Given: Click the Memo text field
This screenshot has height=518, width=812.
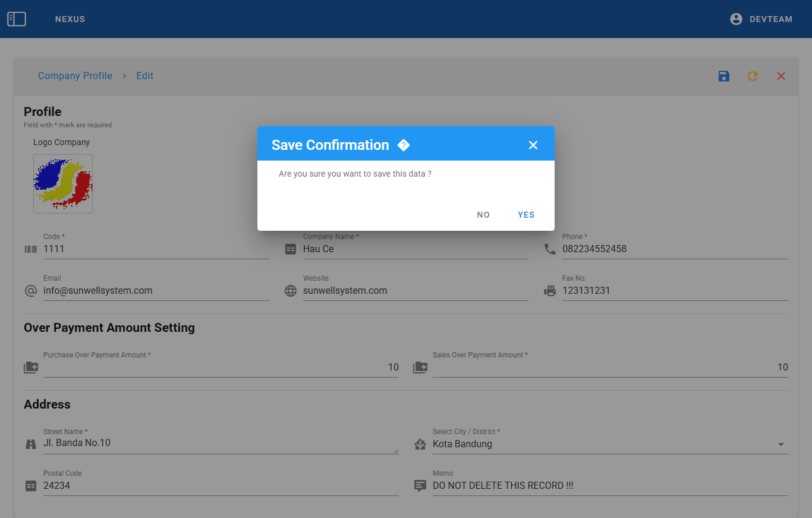Looking at the screenshot, I should point(610,486).
